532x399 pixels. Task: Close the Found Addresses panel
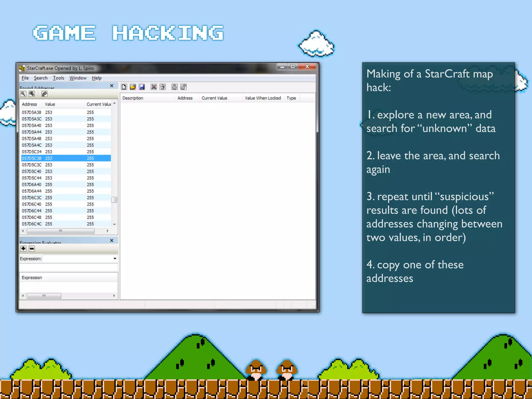tap(112, 86)
